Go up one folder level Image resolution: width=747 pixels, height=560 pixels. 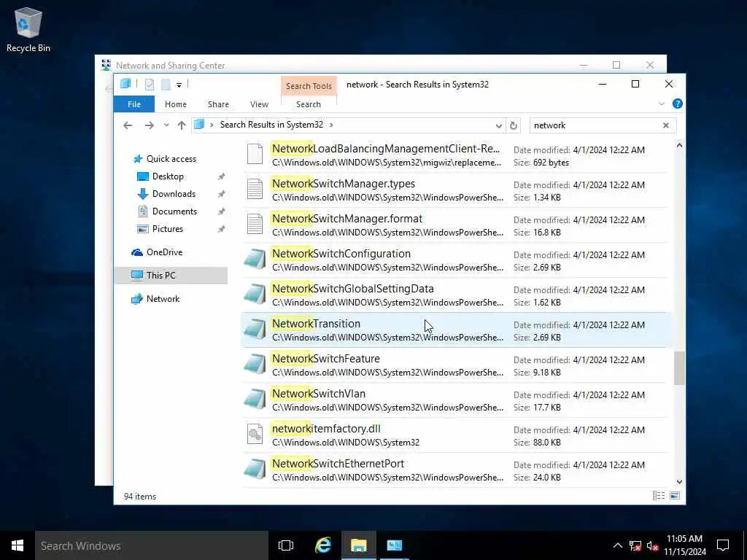(x=182, y=125)
